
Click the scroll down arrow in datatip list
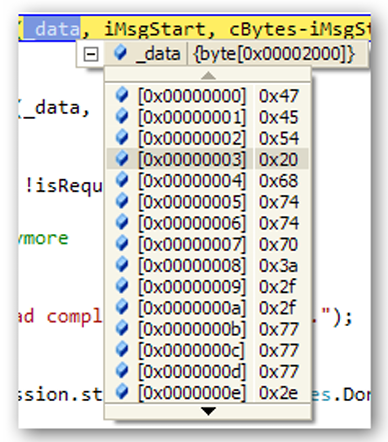(x=208, y=411)
